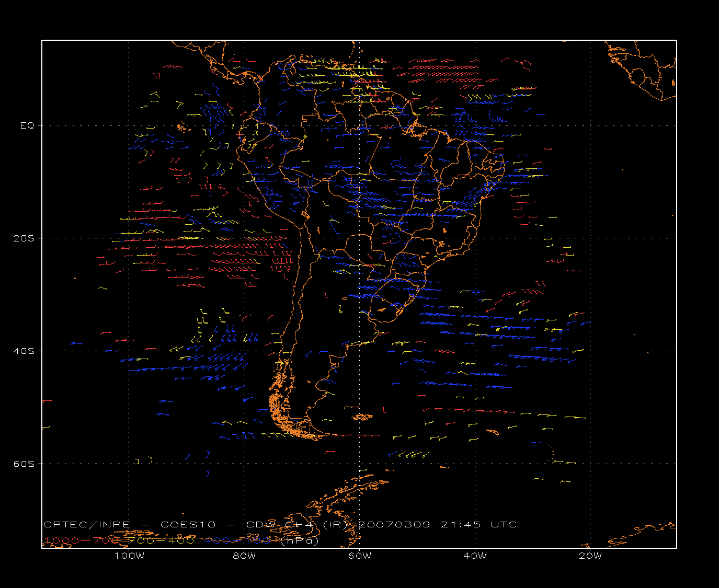Click the GOES10 satellite label
719x588 pixels.
[187, 525]
